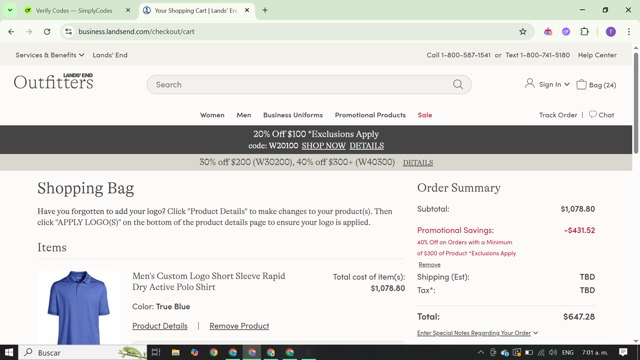Expand the Sign In dropdown chevron
This screenshot has height=360, width=640.
[567, 84]
